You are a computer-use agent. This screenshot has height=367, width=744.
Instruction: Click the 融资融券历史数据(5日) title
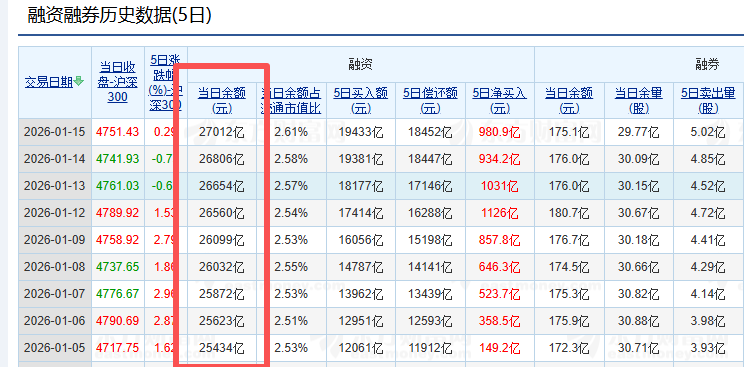(119, 16)
